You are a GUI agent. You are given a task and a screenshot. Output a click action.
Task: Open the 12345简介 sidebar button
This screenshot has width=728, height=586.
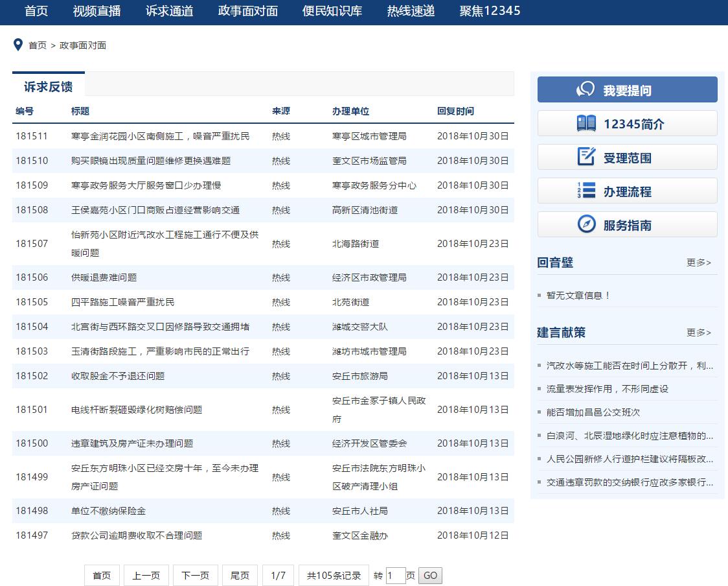coord(627,124)
